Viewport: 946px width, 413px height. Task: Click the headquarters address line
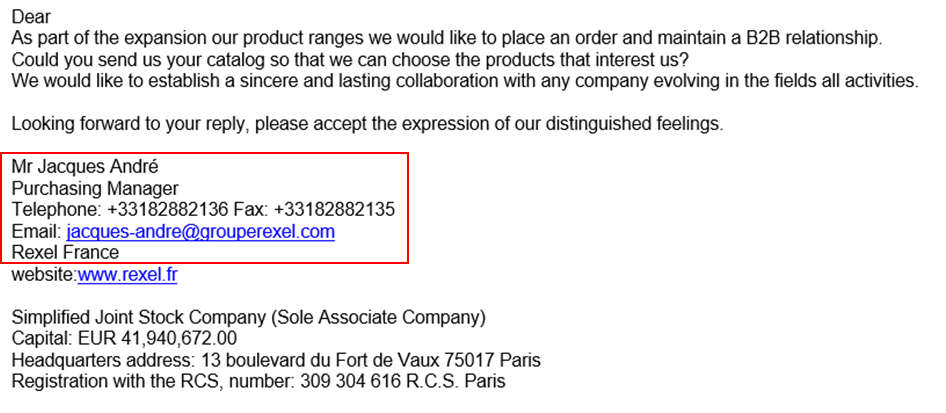tap(276, 361)
